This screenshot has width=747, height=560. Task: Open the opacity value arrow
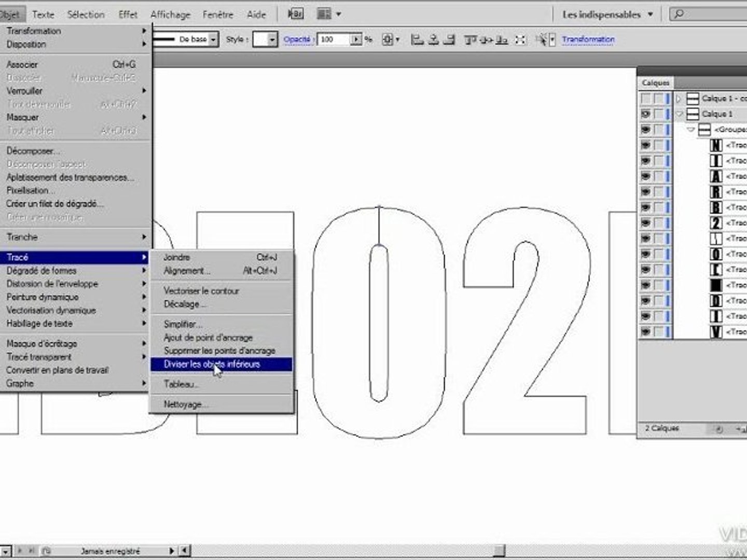click(x=356, y=39)
